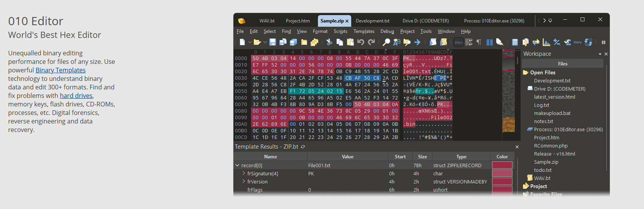Collapse the record[0] tree row
Image resolution: width=644 pixels, height=209 pixels.
237,165
